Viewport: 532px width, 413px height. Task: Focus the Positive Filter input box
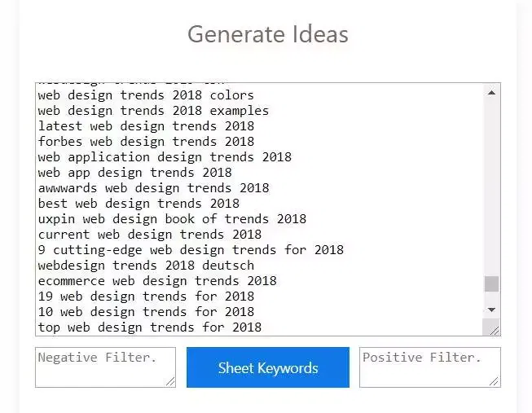tap(429, 367)
